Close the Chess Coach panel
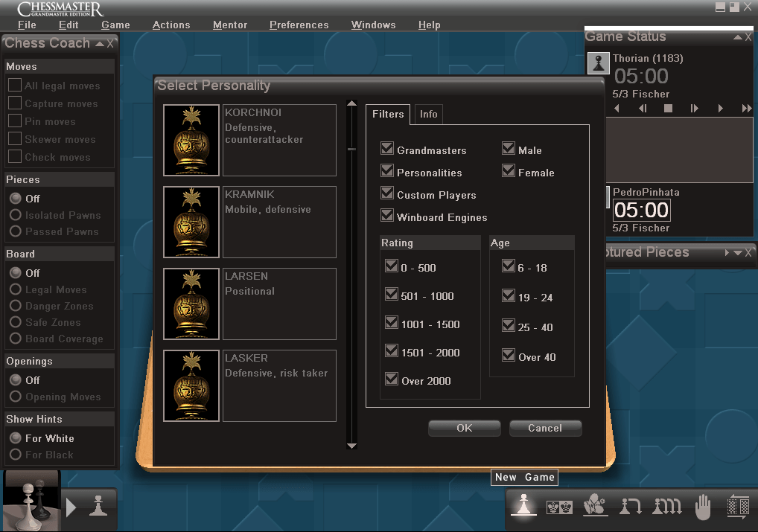The height and width of the screenshot is (532, 758). pyautogui.click(x=110, y=44)
